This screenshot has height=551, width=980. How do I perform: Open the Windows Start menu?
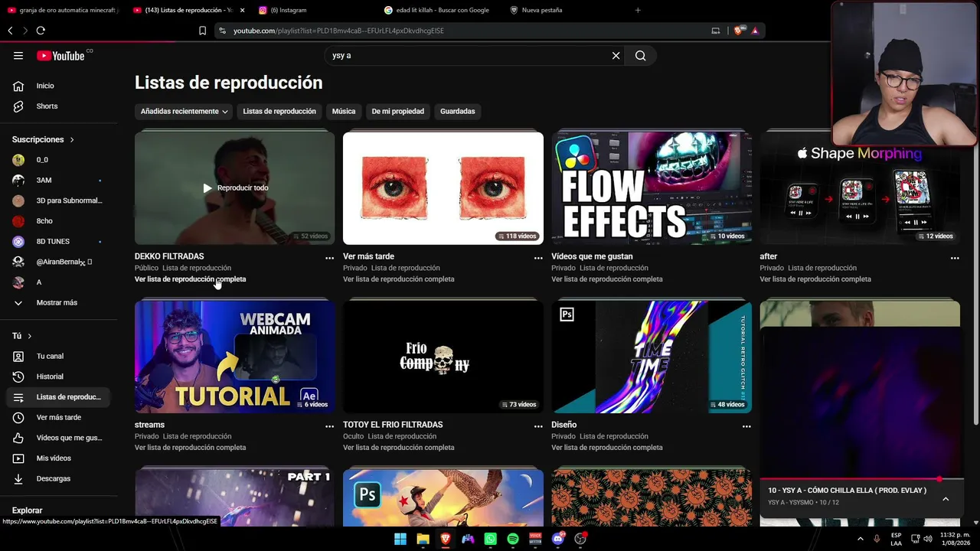click(x=400, y=539)
